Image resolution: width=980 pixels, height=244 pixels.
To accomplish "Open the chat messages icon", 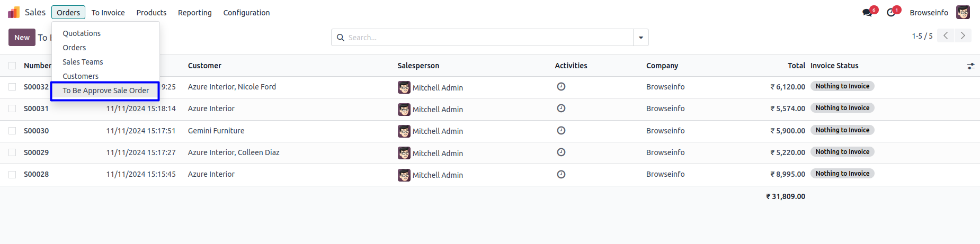I will (x=867, y=13).
